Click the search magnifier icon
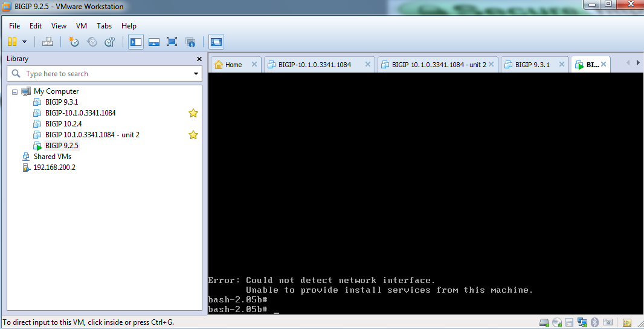 [x=16, y=74]
